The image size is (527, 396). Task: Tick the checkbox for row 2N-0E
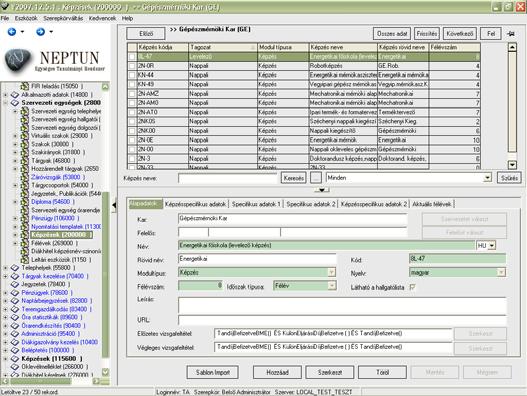click(132, 141)
